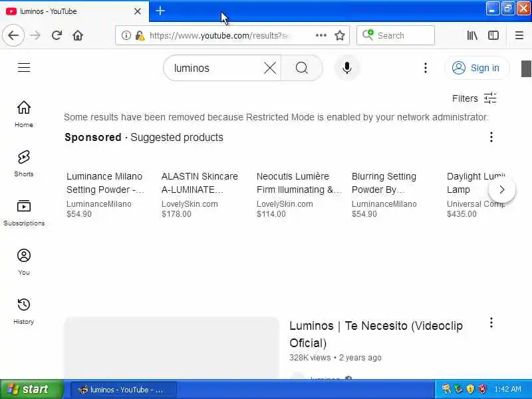Start voice search with microphone

click(346, 68)
